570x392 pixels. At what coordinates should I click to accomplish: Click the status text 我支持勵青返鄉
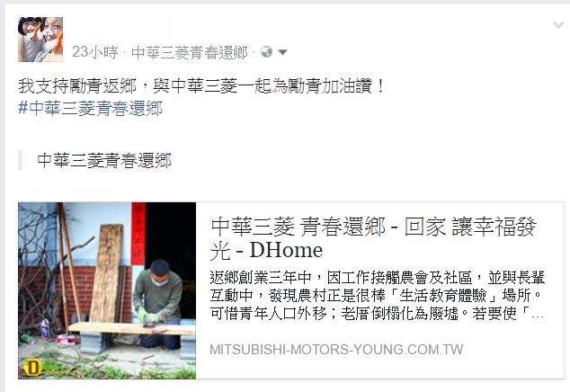[x=77, y=86]
